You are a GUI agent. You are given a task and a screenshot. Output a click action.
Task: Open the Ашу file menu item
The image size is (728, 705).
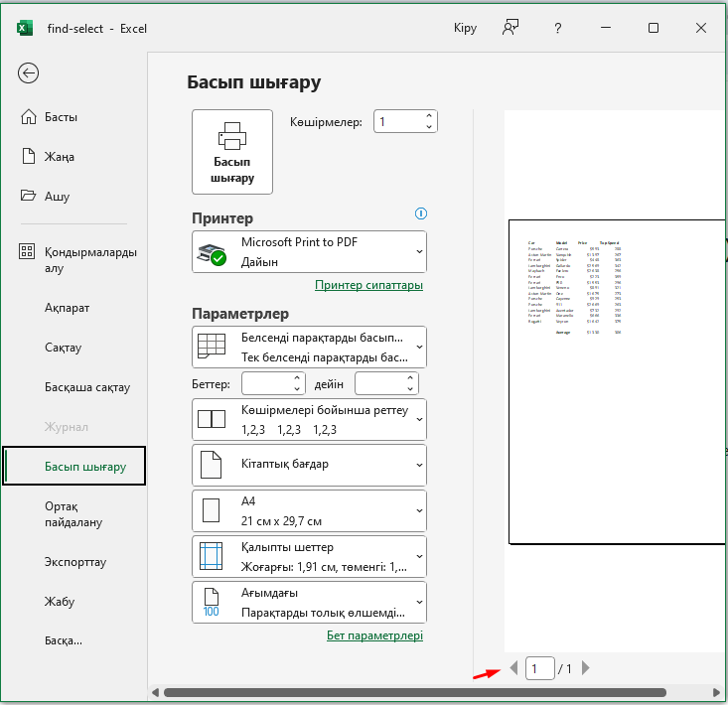click(x=46, y=196)
